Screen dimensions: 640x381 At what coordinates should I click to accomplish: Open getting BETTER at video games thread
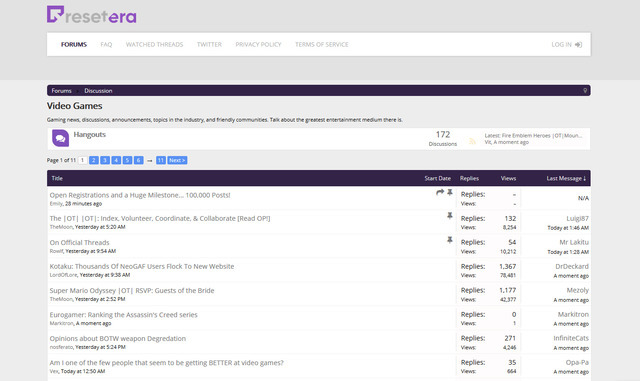[x=167, y=363]
